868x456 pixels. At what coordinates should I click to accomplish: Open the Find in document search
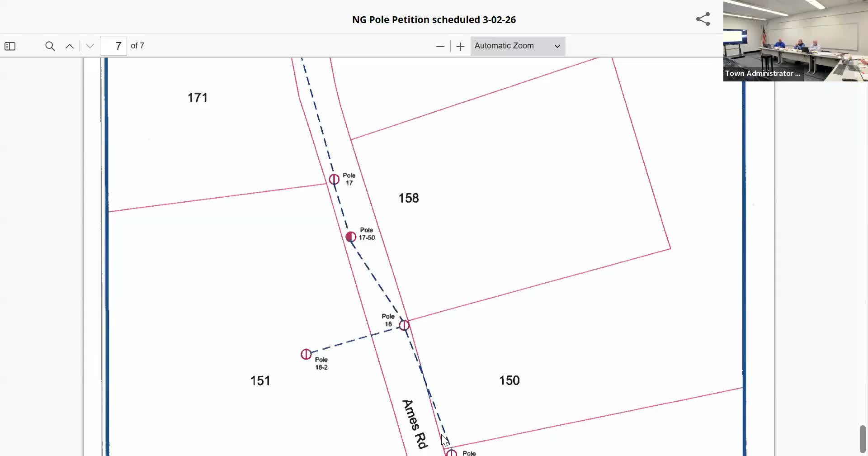[x=50, y=46]
